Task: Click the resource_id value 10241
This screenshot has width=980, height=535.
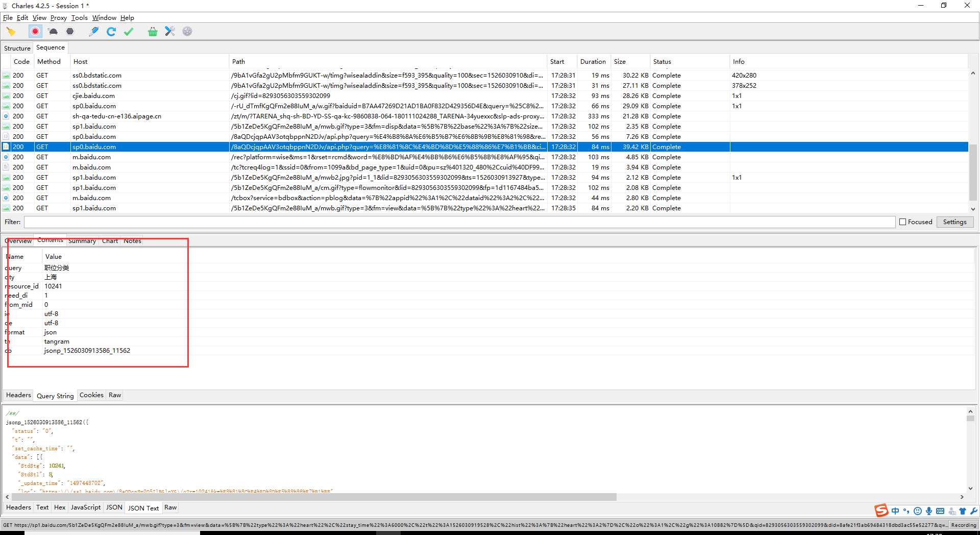Action: pos(53,286)
